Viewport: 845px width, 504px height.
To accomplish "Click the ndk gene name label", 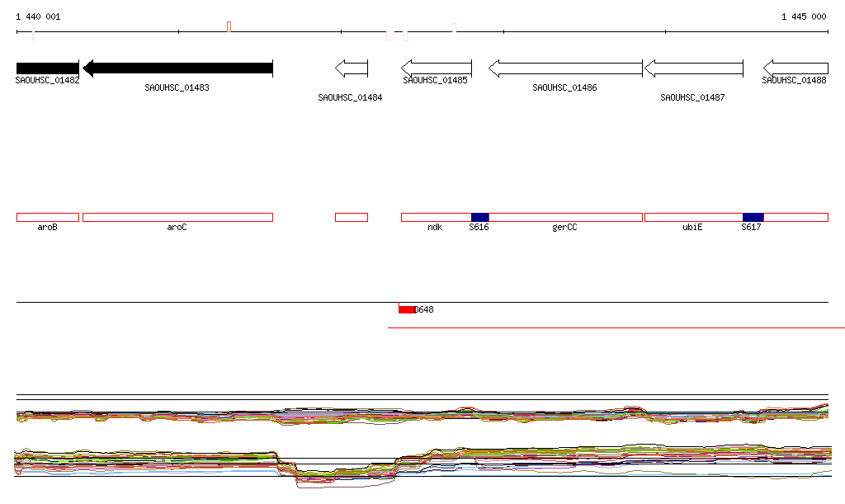I will click(435, 227).
